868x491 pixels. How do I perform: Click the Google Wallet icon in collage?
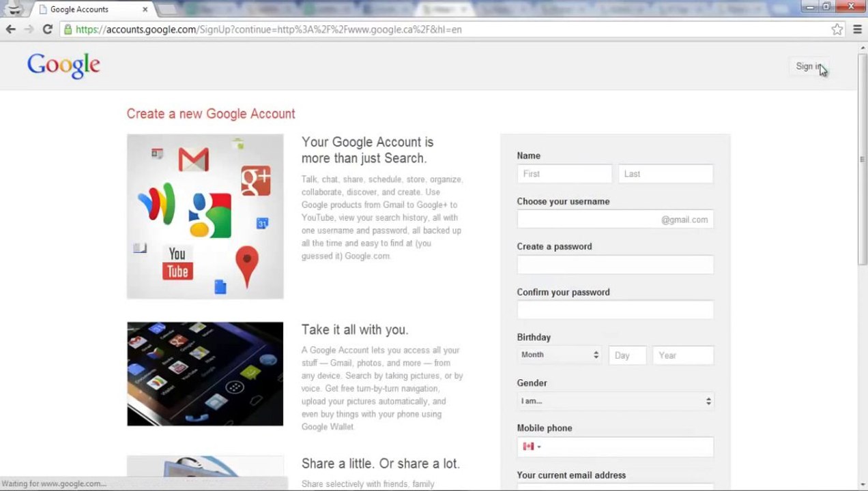coord(158,203)
